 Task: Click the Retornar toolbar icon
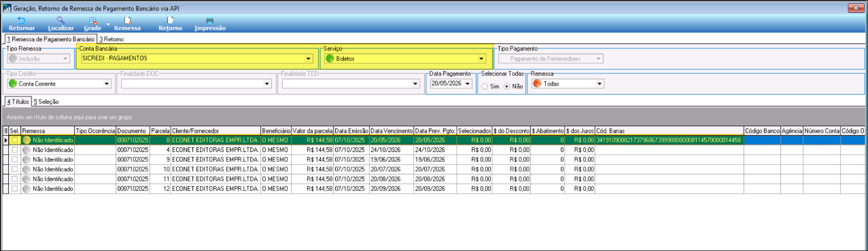pos(22,24)
